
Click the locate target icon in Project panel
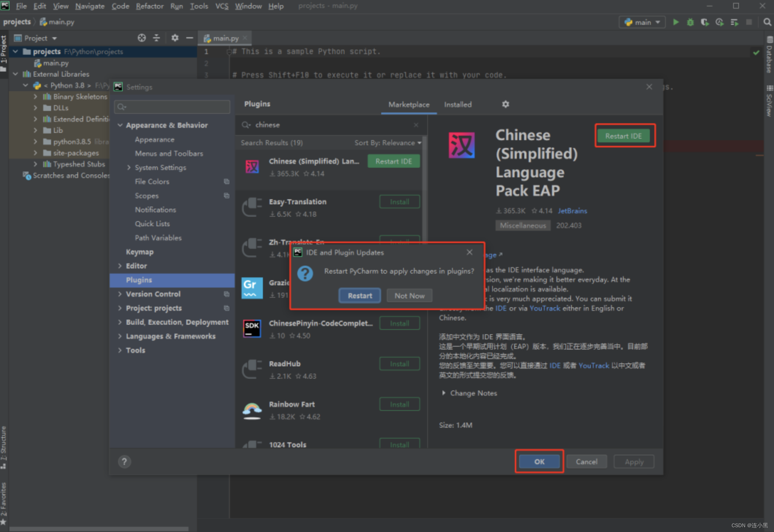pos(142,38)
